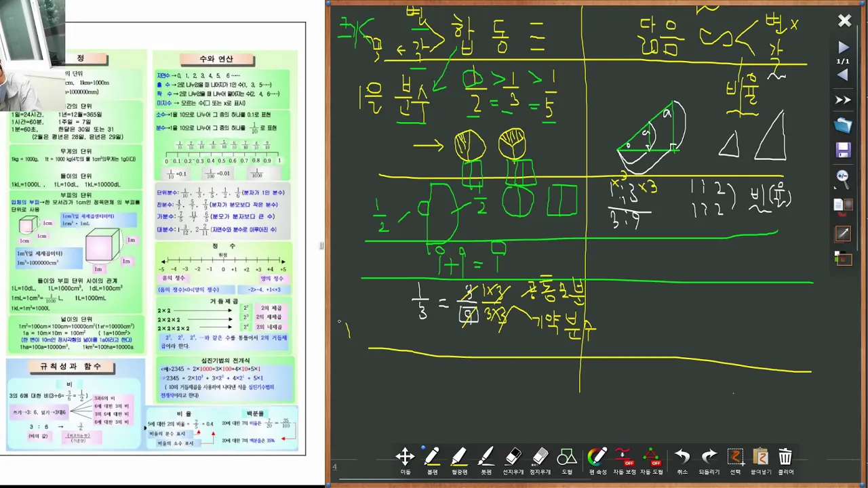Click the 부피의 단위 section title
The width and height of the screenshot is (868, 488).
[77, 195]
